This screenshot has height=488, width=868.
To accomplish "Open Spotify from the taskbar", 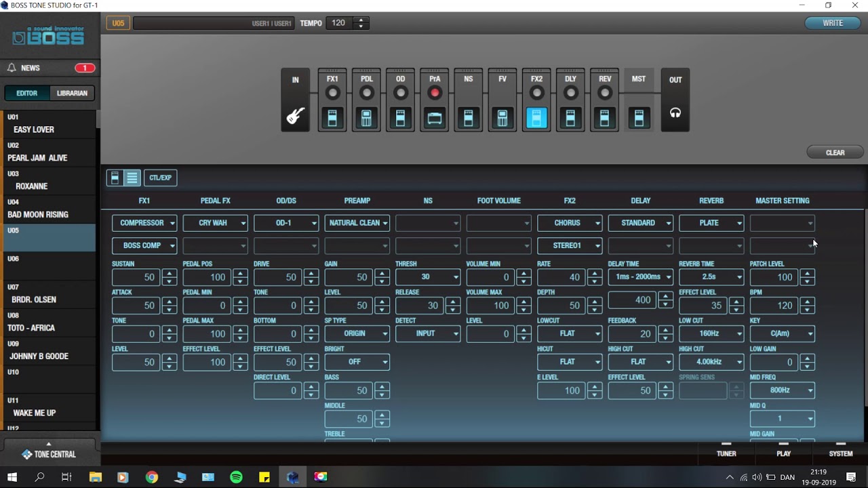I will [236, 477].
